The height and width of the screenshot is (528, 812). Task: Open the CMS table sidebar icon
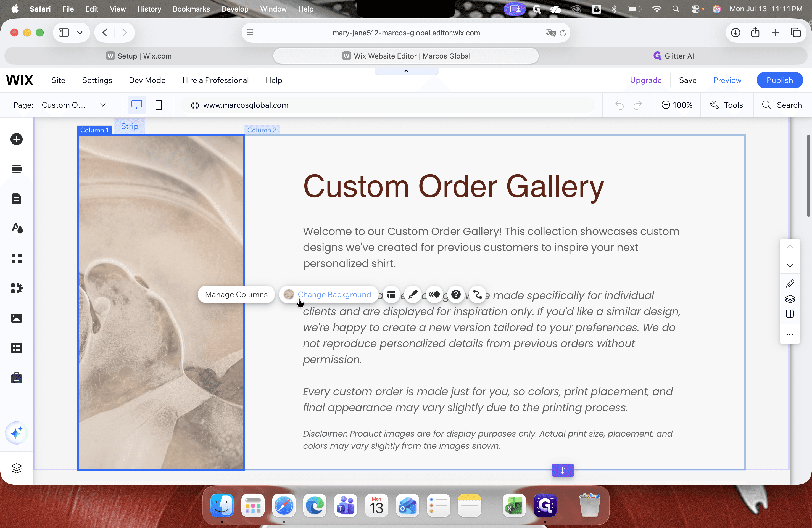[16, 348]
